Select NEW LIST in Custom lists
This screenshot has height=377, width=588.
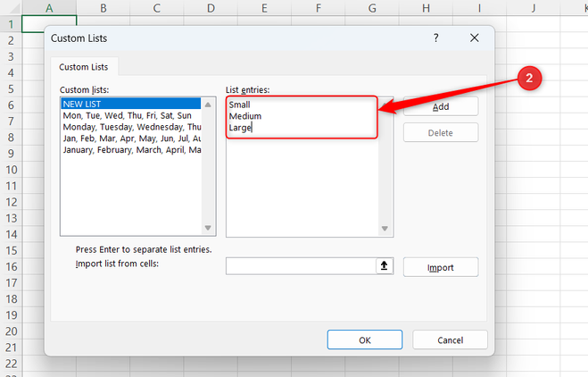click(131, 104)
